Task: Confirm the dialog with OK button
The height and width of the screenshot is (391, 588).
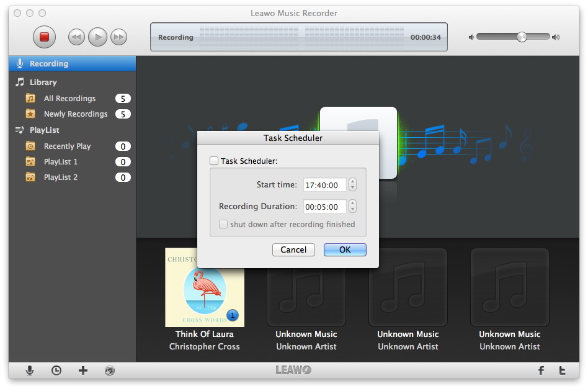Action: tap(345, 249)
